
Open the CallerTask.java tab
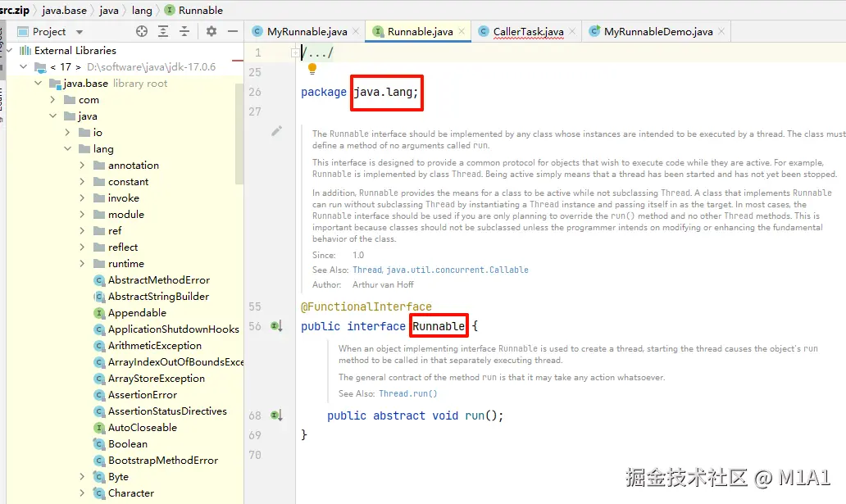pos(526,31)
